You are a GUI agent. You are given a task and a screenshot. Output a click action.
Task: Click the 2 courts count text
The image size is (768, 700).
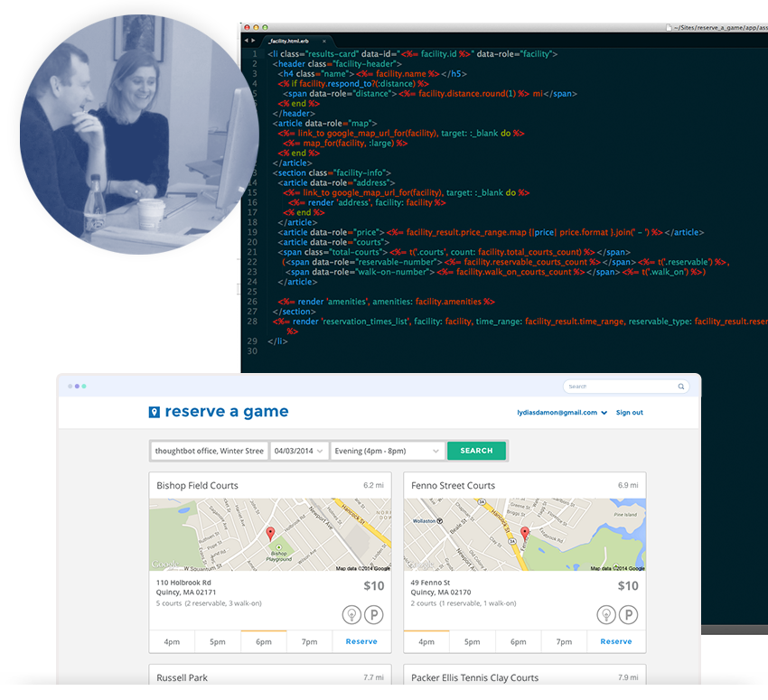click(x=464, y=603)
